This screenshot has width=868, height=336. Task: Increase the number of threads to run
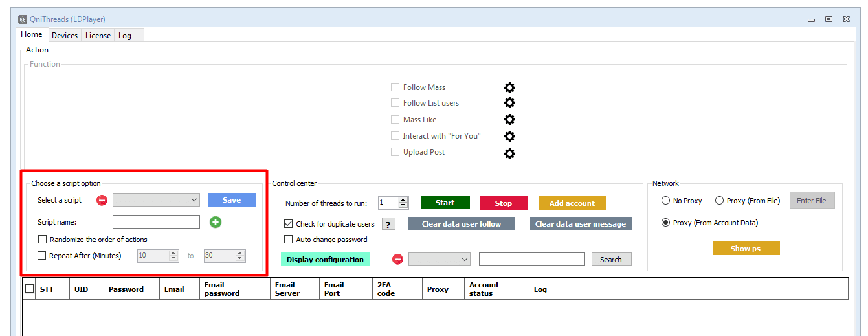(404, 200)
